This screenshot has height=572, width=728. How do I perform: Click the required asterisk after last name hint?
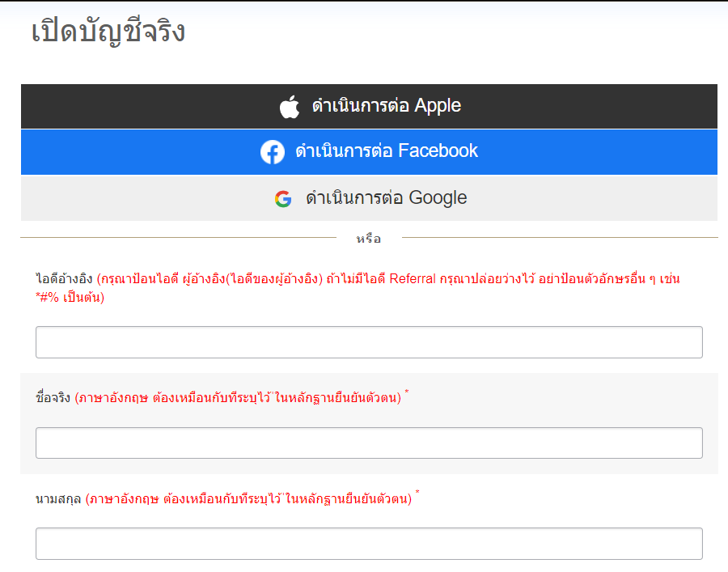coord(417,493)
